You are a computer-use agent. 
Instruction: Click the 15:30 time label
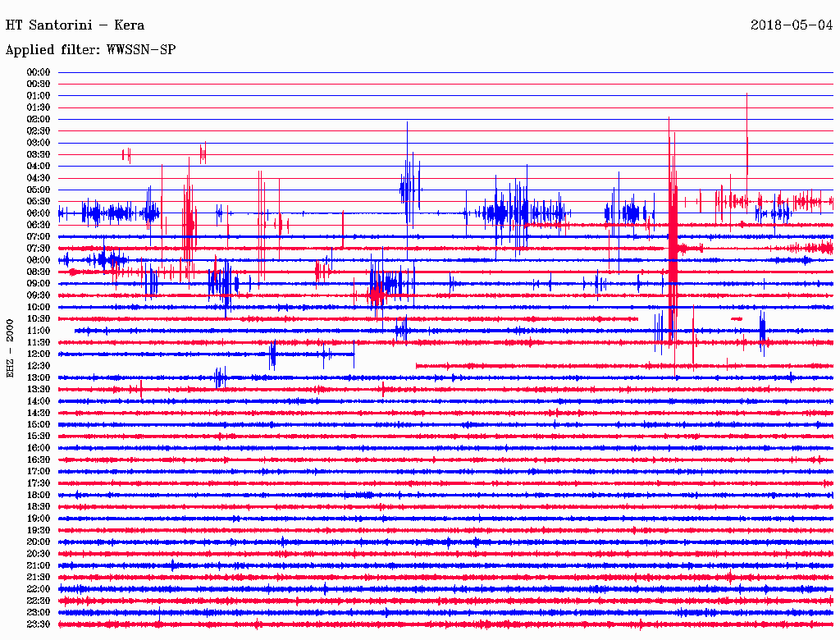pos(39,437)
